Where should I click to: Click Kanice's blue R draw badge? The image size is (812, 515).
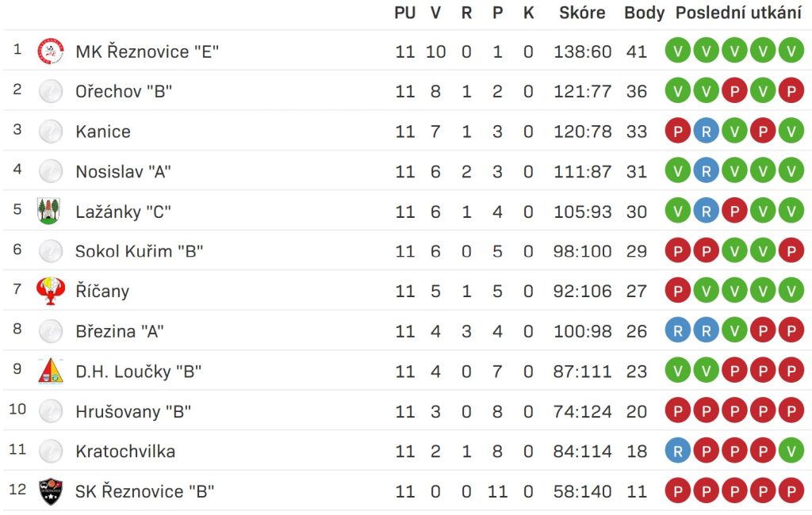pos(706,132)
